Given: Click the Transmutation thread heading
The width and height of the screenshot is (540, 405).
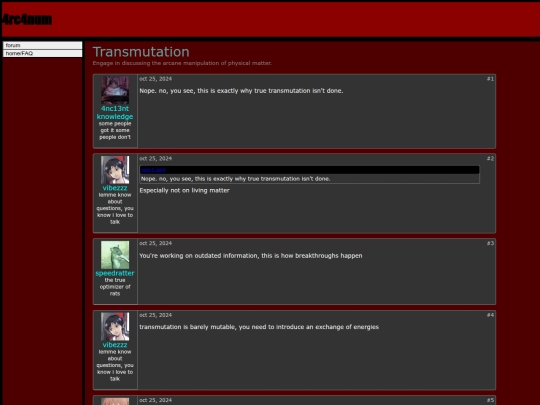Looking at the screenshot, I should (x=141, y=52).
